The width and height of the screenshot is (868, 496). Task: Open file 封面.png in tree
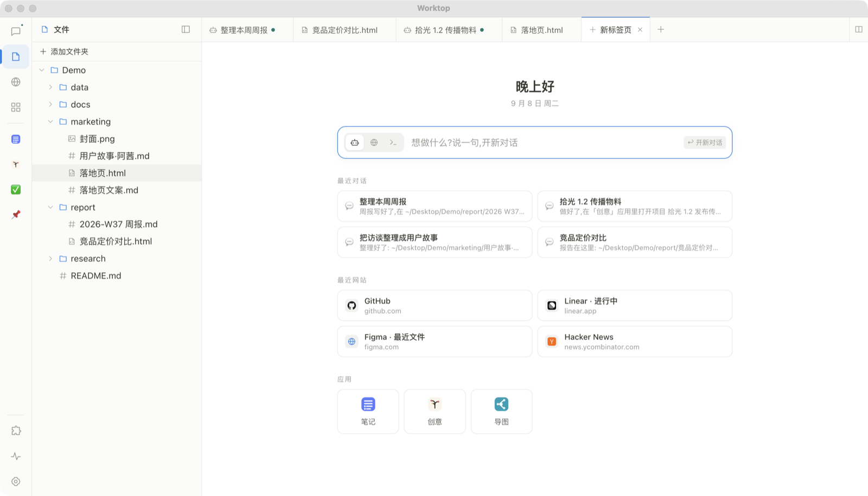pyautogui.click(x=117, y=139)
